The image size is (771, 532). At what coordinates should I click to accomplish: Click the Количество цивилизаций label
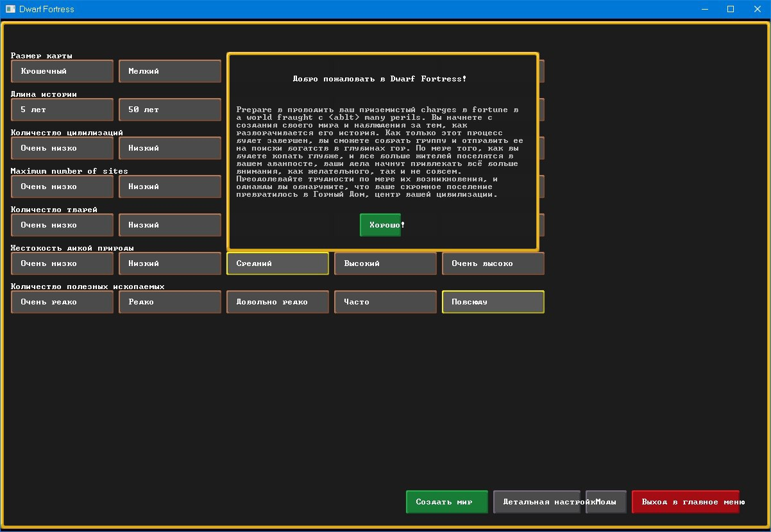(x=67, y=133)
